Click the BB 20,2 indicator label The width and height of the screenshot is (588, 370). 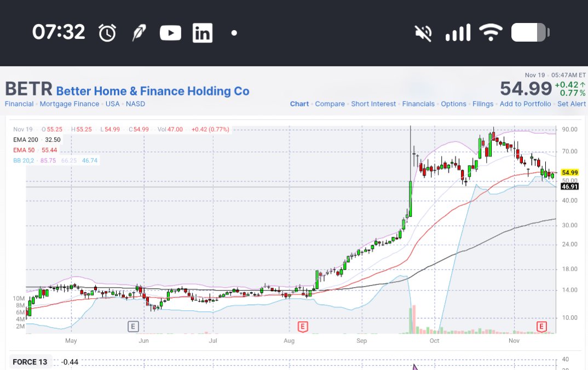click(x=24, y=161)
